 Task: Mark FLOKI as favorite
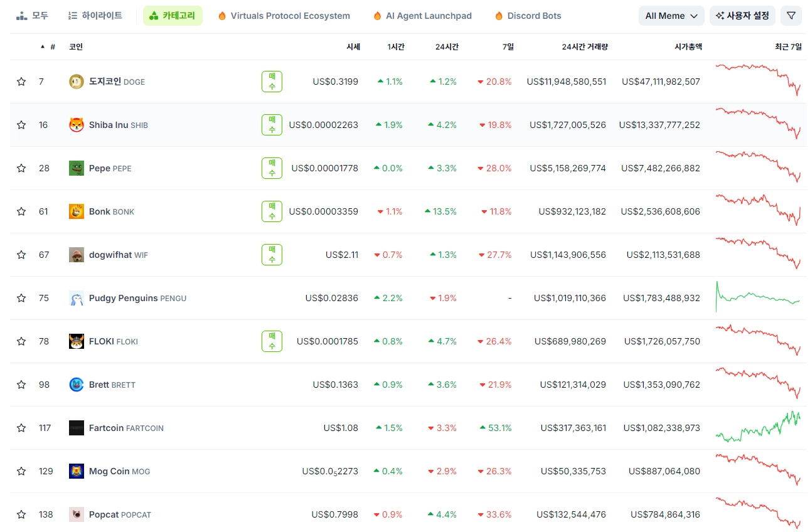21,341
